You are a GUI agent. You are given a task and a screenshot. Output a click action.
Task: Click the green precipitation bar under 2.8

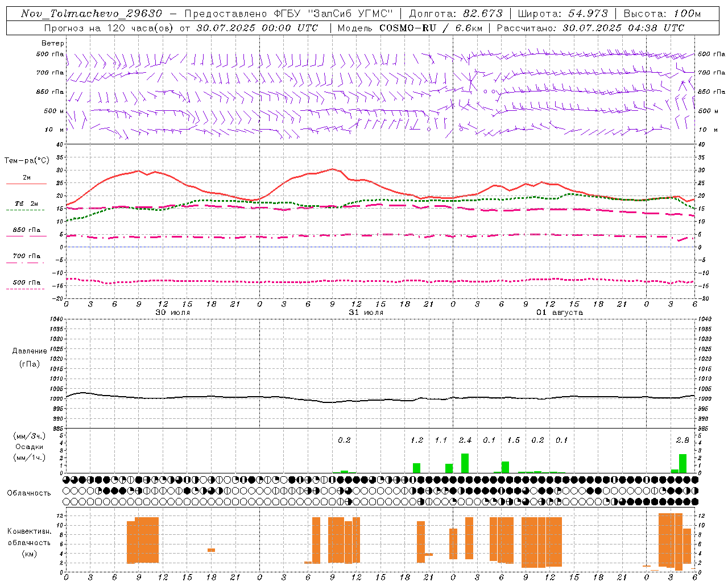coord(682,464)
